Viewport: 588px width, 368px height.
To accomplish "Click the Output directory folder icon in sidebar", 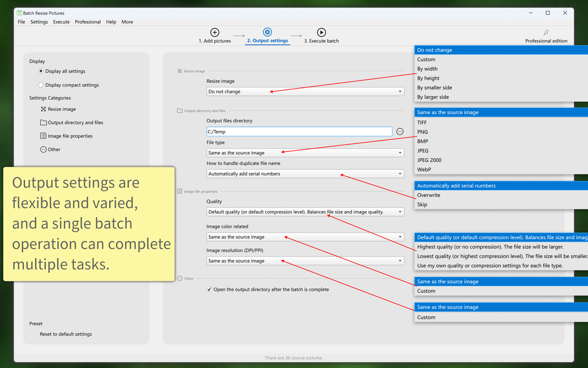I will 43,123.
